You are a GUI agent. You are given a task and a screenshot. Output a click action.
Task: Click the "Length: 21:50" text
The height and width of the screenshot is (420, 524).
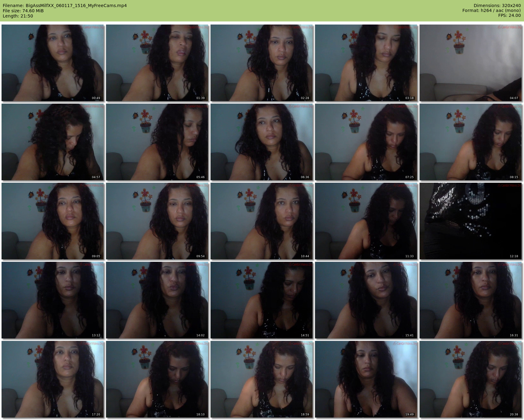[18, 16]
